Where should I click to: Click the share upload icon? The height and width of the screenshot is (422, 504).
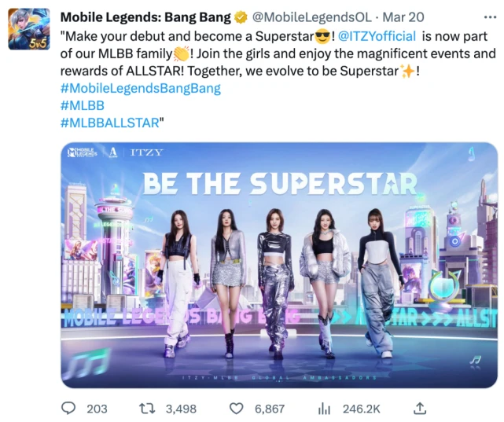pos(421,407)
